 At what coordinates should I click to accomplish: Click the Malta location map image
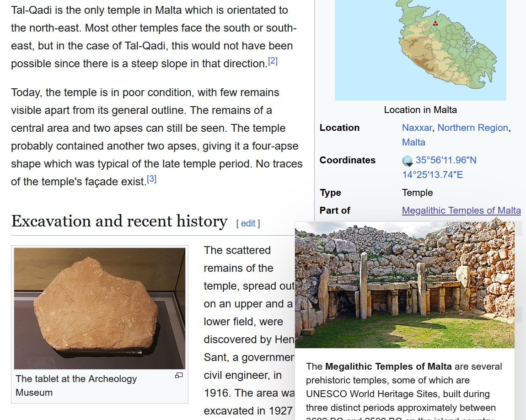click(x=420, y=50)
